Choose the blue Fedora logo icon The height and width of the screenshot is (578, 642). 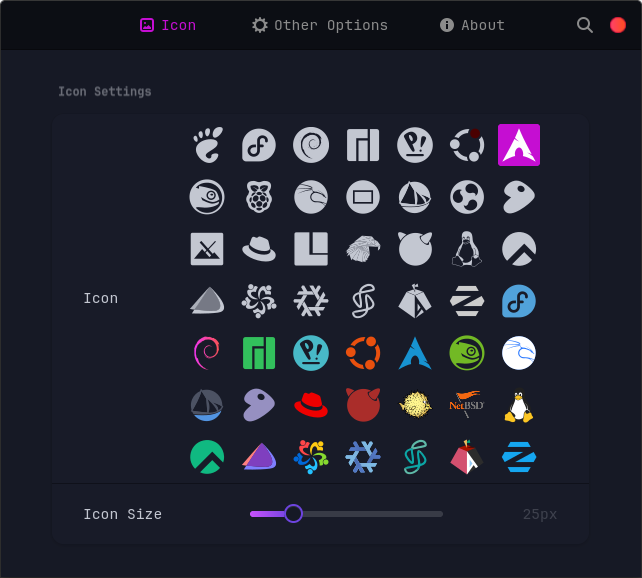point(519,301)
